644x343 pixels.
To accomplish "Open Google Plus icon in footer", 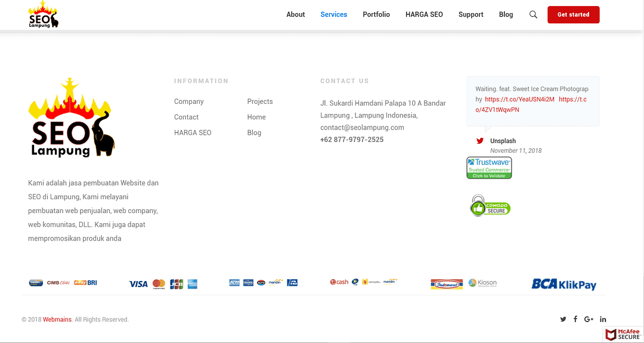I will coord(589,319).
